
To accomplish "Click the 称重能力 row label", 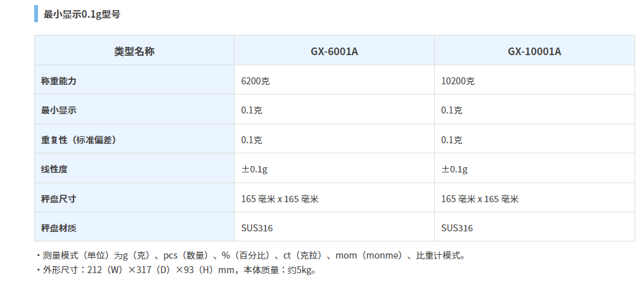I will coord(59,81).
